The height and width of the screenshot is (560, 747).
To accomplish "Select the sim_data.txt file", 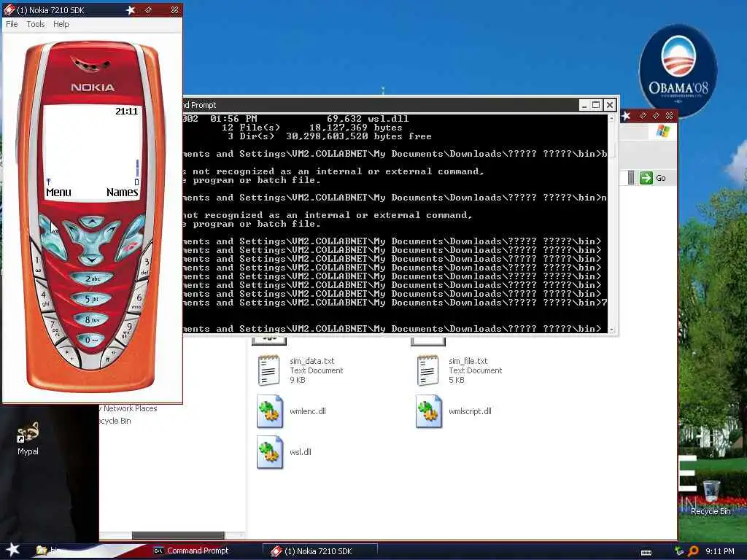I will (300, 370).
